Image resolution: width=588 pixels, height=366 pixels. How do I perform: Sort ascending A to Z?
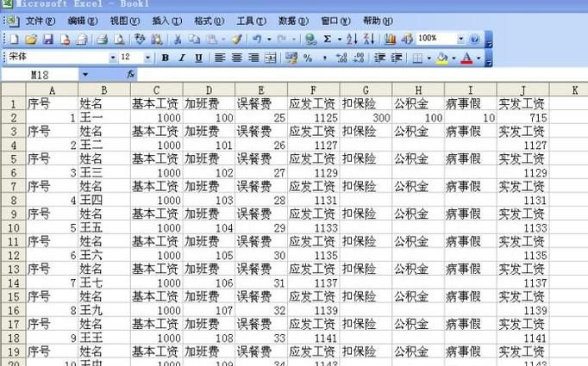(x=352, y=39)
